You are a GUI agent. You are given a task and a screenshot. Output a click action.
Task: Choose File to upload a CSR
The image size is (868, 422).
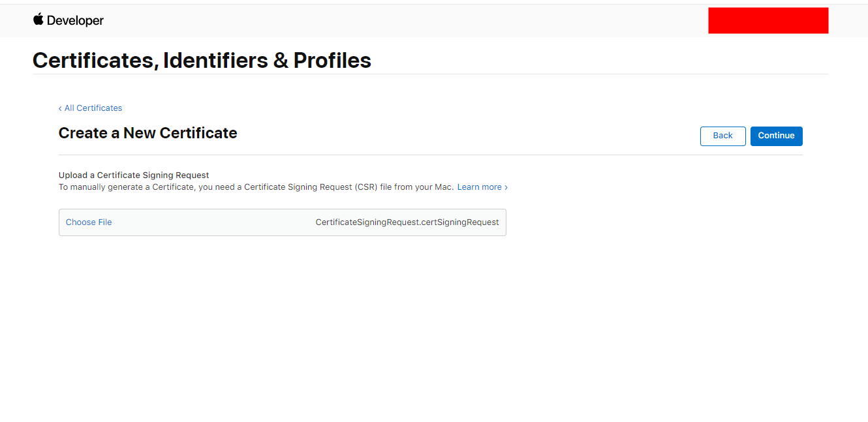[89, 222]
